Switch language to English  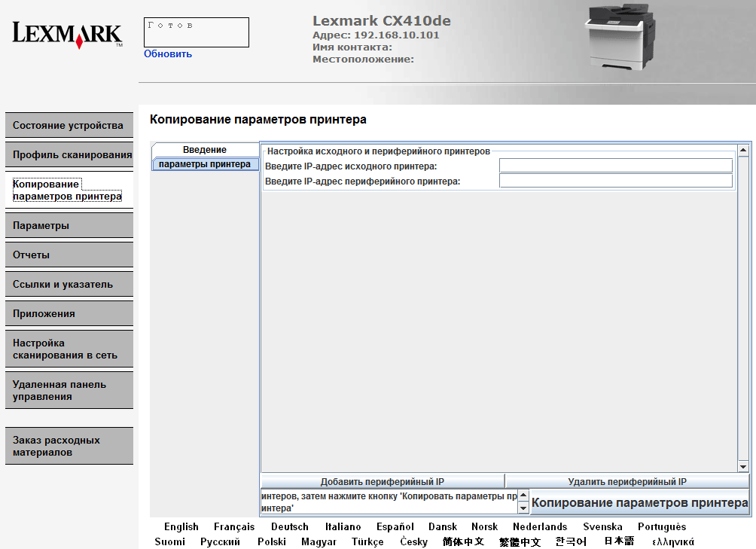(x=181, y=527)
